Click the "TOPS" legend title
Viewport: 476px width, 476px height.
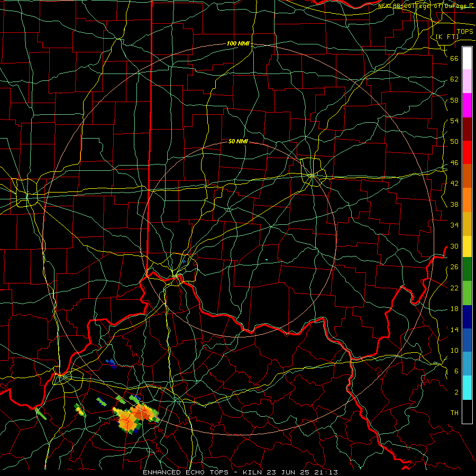click(x=465, y=32)
